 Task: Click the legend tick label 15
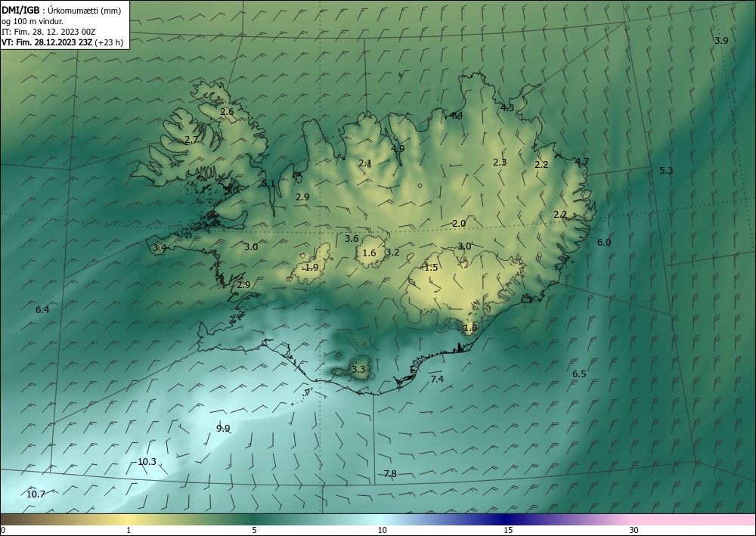(x=508, y=530)
